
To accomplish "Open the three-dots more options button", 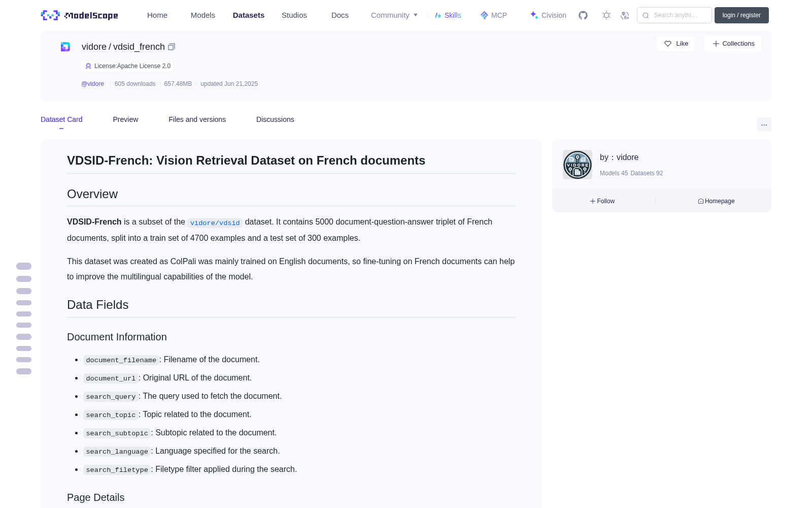I will tap(764, 124).
